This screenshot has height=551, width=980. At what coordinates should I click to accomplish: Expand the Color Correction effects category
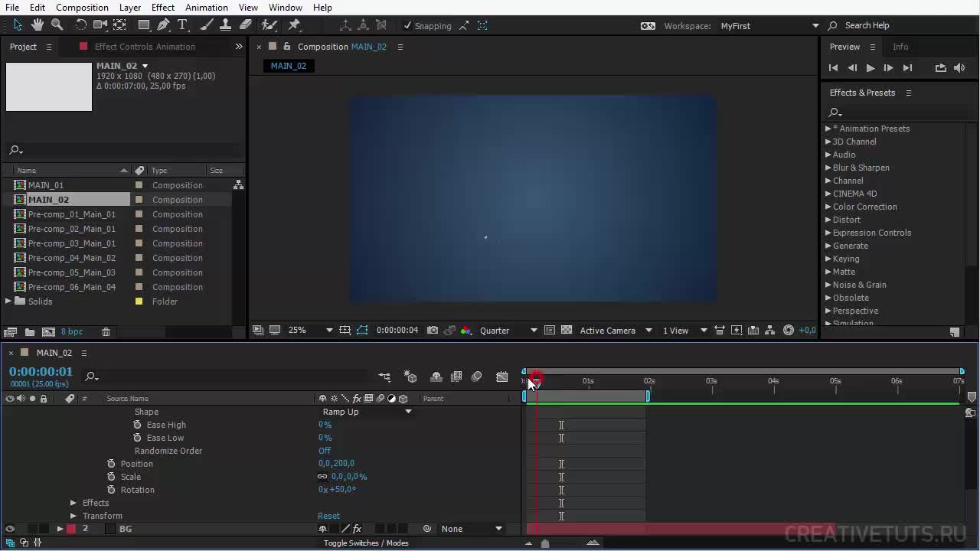(x=828, y=207)
